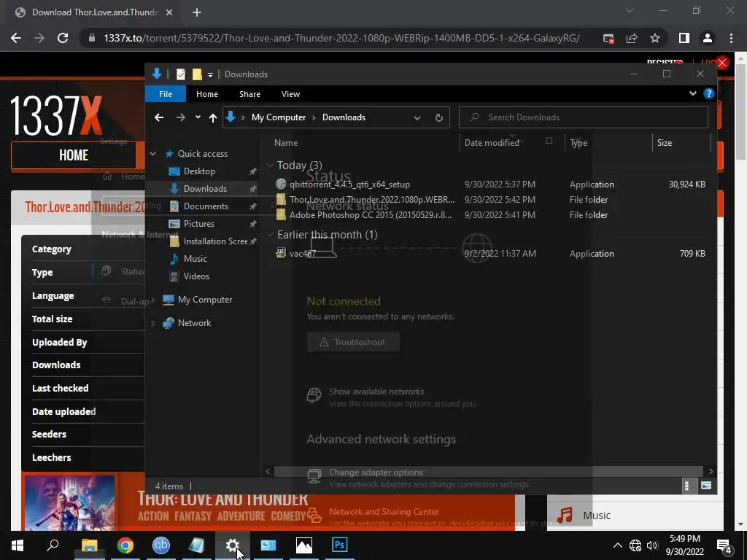This screenshot has width=747, height=560.
Task: Open notification center
Action: click(724, 545)
